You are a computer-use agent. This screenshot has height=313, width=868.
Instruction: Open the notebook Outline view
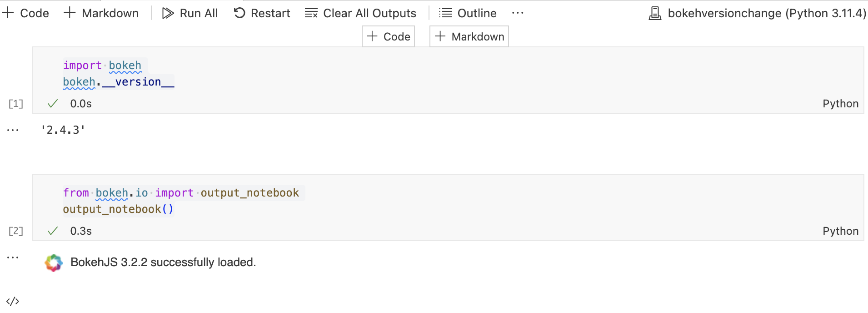coord(467,13)
